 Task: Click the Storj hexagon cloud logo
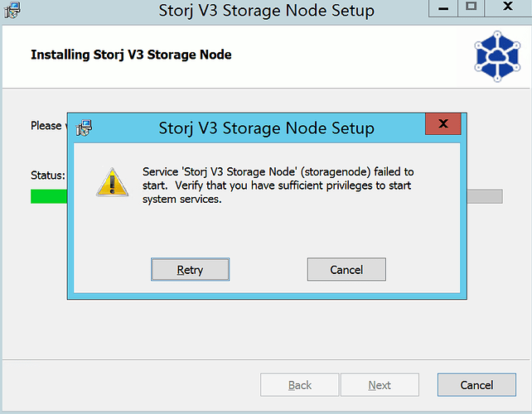coord(497,55)
